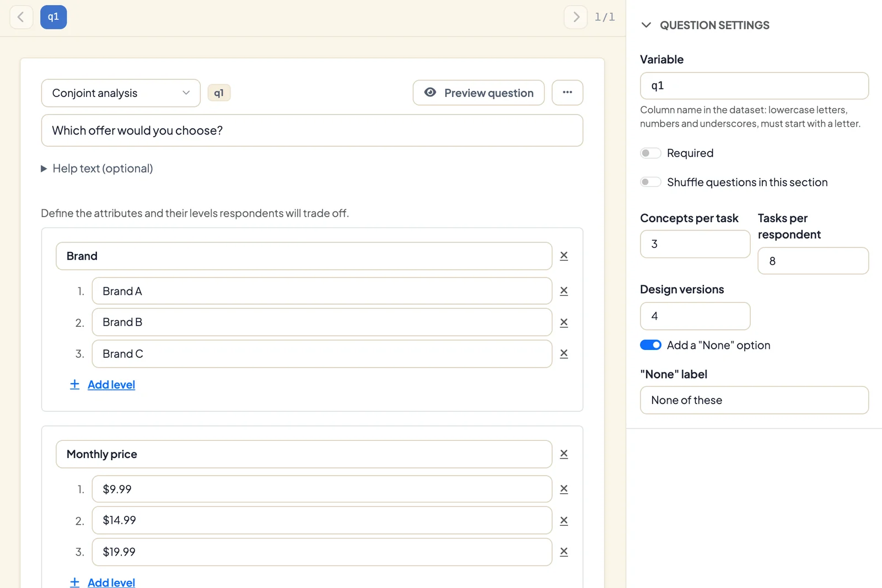Viewport: 882px width, 588px height.
Task: Click Add level under $19.99
Action: (x=111, y=582)
